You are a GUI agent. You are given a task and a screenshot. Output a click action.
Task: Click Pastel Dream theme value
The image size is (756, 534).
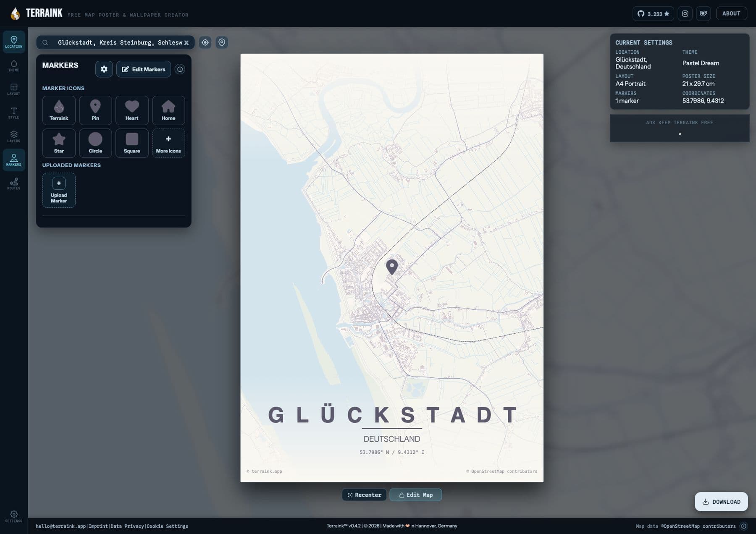pos(701,63)
